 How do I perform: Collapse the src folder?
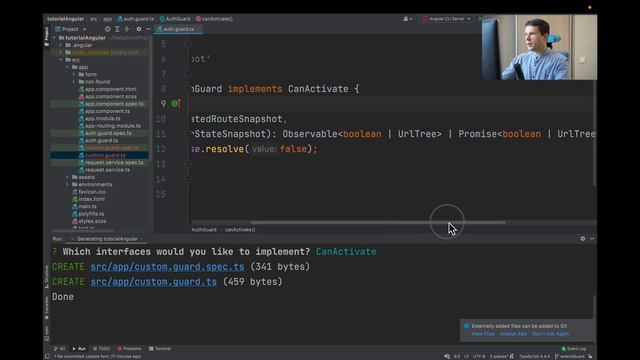(x=61, y=60)
